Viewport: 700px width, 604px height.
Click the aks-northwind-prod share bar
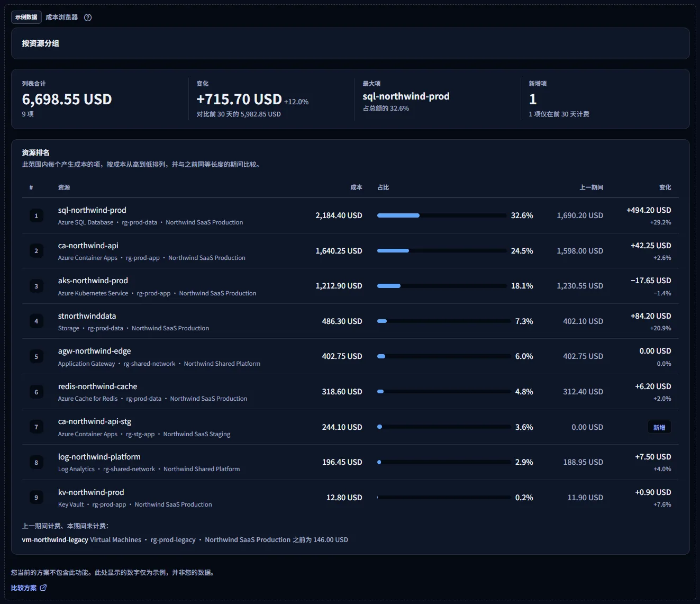pyautogui.click(x=442, y=286)
